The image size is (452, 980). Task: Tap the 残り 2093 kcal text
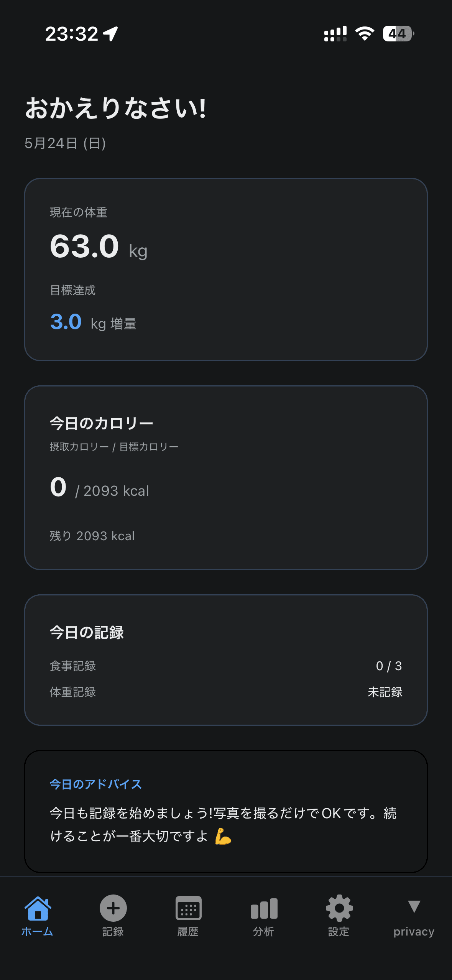click(92, 536)
